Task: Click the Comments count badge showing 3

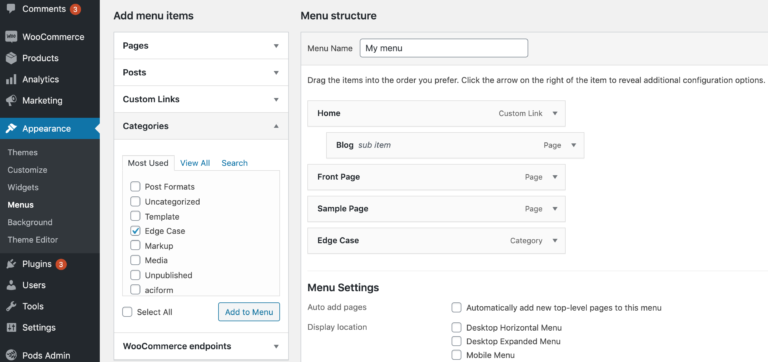Action: [x=75, y=9]
